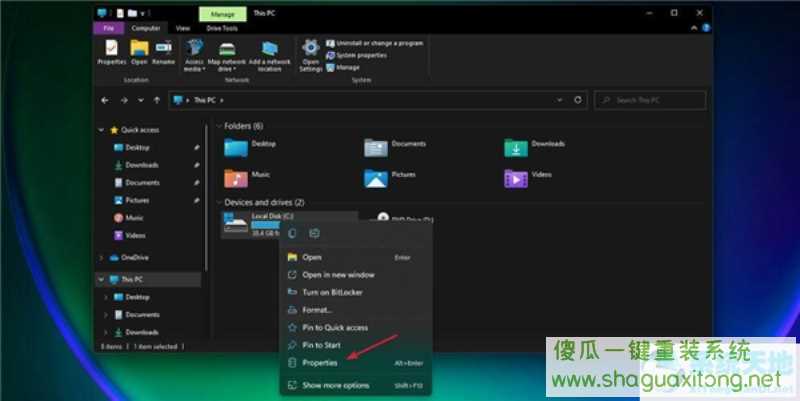Expand Desktop under This PC

click(106, 297)
